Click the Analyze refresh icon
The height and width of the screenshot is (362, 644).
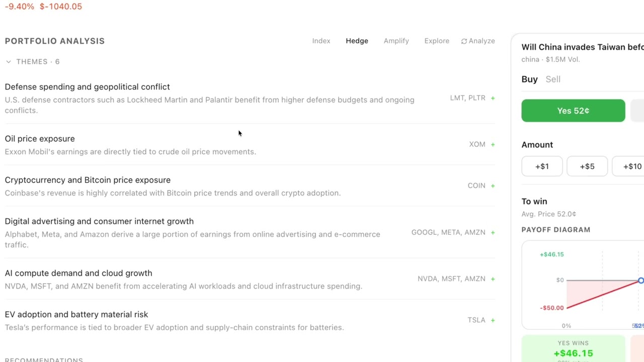tap(464, 41)
